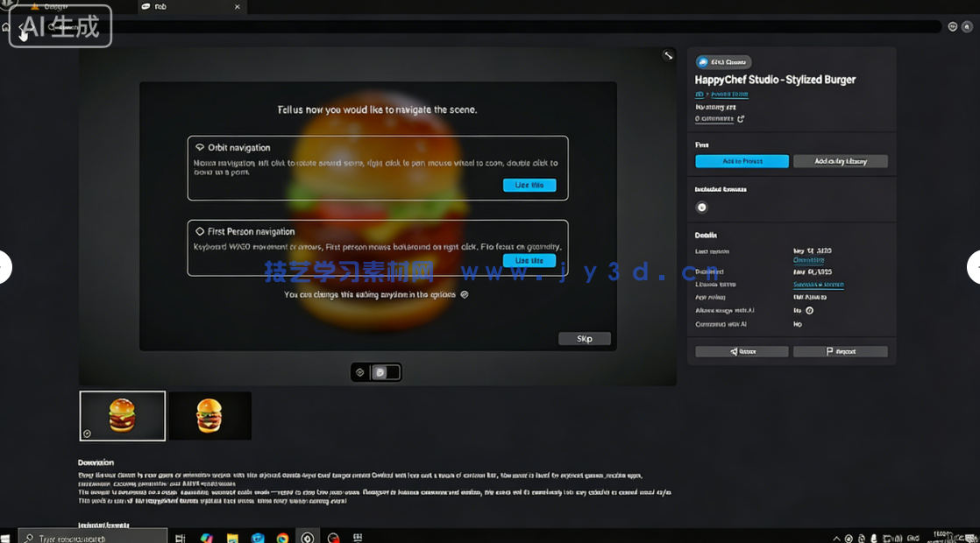Image resolution: width=980 pixels, height=543 pixels.
Task: Switch to the second browser tab
Action: pyautogui.click(x=191, y=7)
